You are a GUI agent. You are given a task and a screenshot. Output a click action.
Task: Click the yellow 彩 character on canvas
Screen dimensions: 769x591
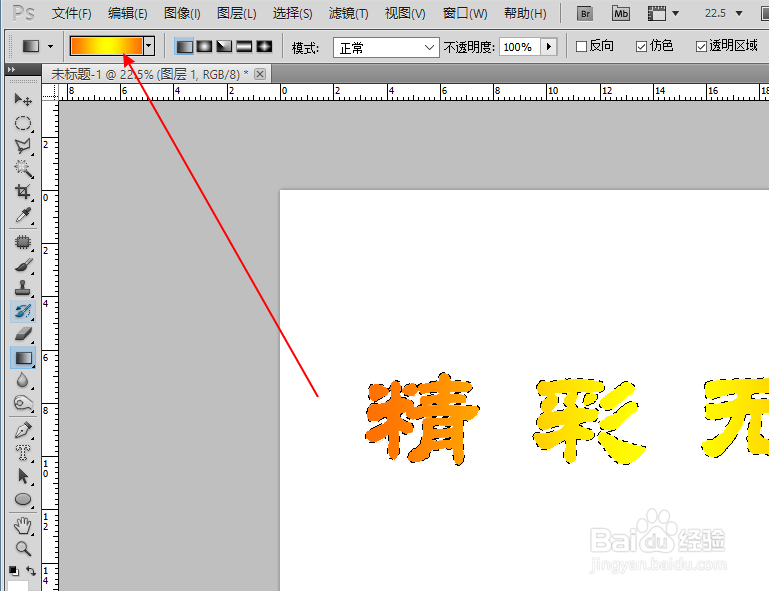pos(589,421)
